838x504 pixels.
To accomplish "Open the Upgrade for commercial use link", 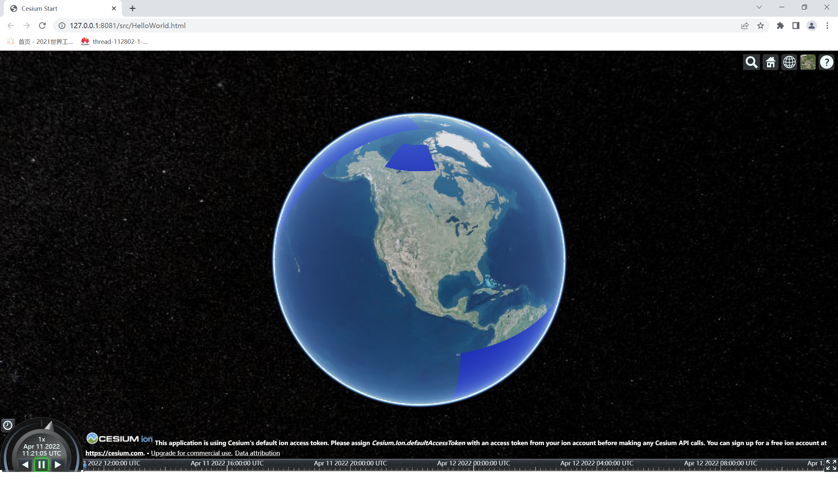I will (191, 453).
